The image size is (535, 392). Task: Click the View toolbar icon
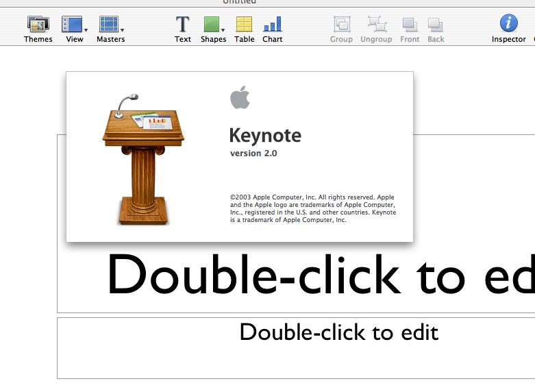pyautogui.click(x=72, y=24)
